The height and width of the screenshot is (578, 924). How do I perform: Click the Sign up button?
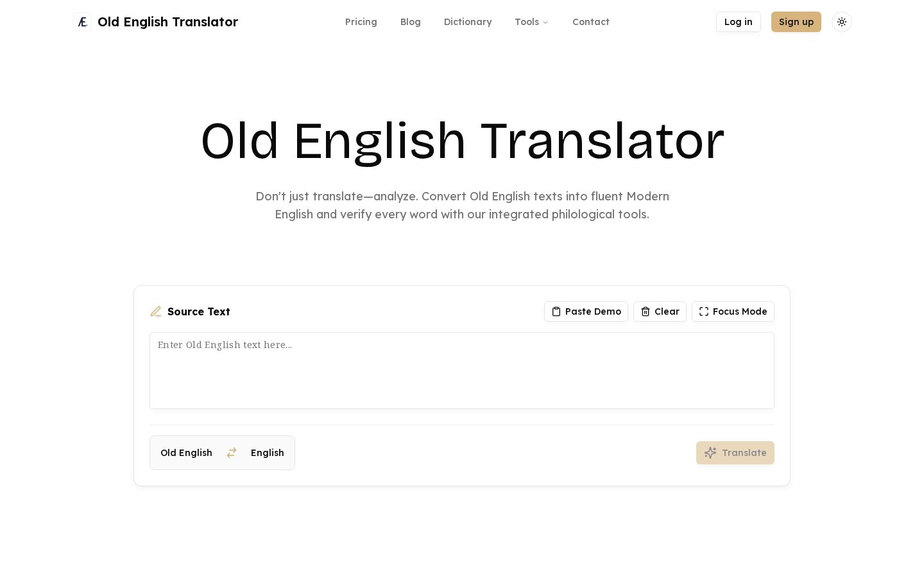(796, 22)
